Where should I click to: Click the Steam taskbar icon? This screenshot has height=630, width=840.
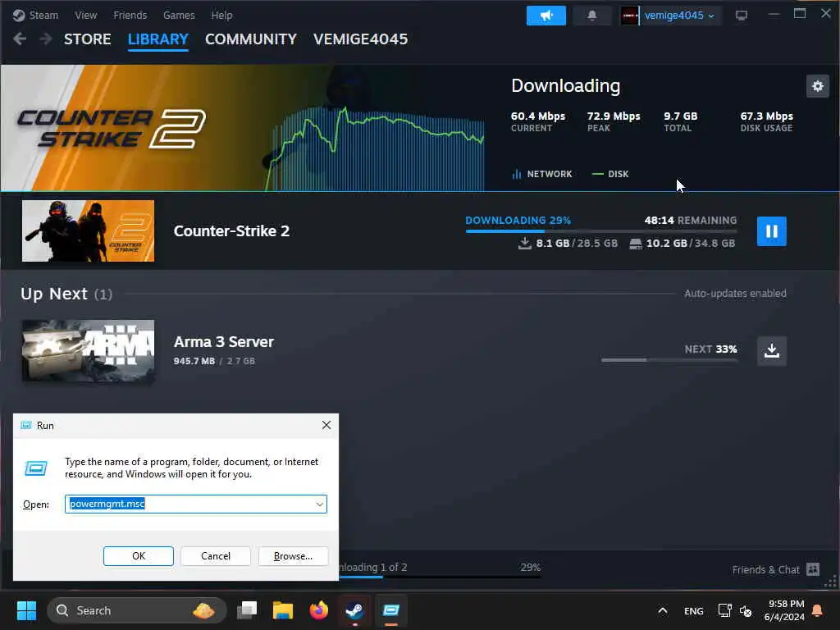point(354,610)
